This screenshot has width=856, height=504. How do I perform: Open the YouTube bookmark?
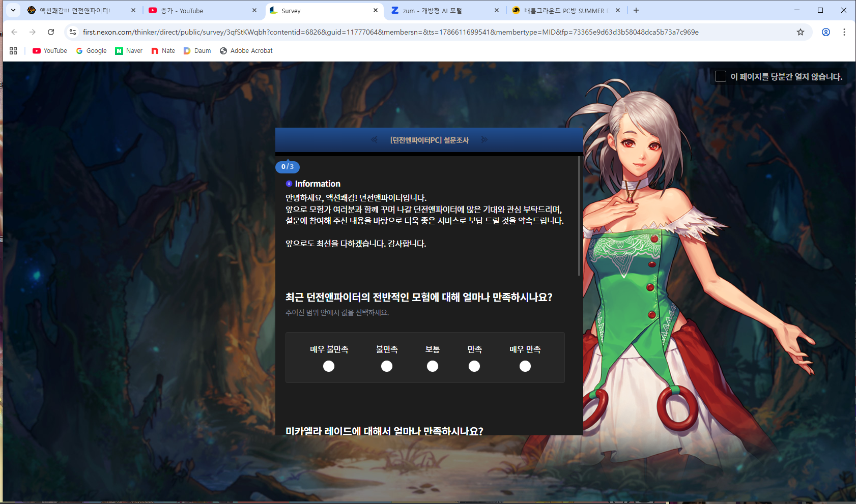(50, 51)
